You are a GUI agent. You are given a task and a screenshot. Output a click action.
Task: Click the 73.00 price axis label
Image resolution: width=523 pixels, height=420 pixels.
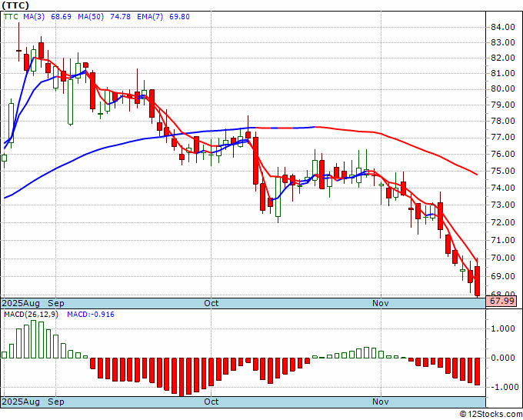click(x=503, y=205)
